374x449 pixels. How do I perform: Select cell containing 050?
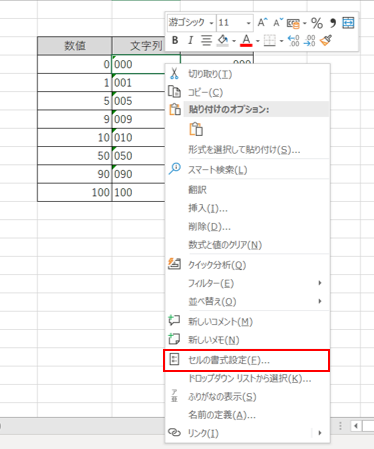point(139,156)
